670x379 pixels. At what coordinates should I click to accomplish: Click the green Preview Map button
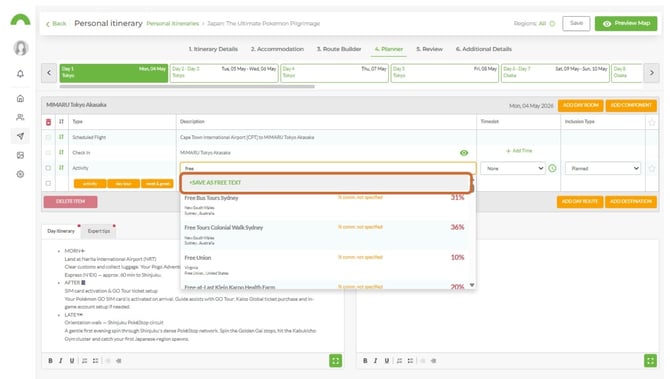click(626, 24)
